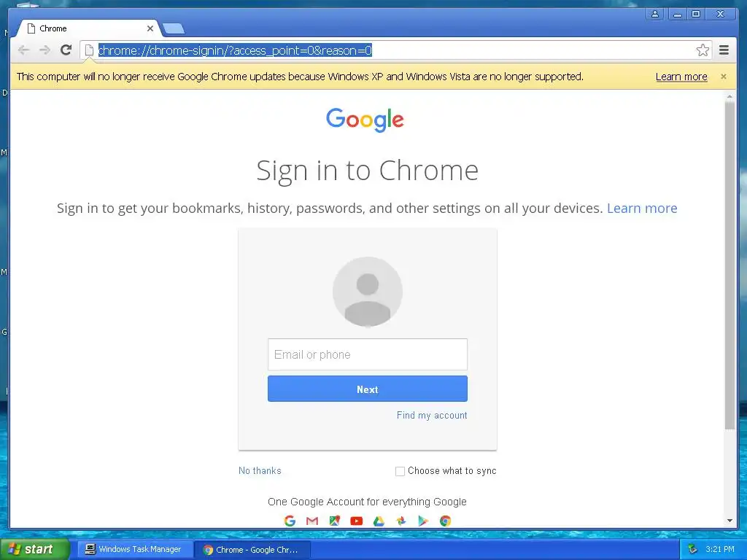
Task: Open the Windows start menu
Action: click(x=34, y=549)
